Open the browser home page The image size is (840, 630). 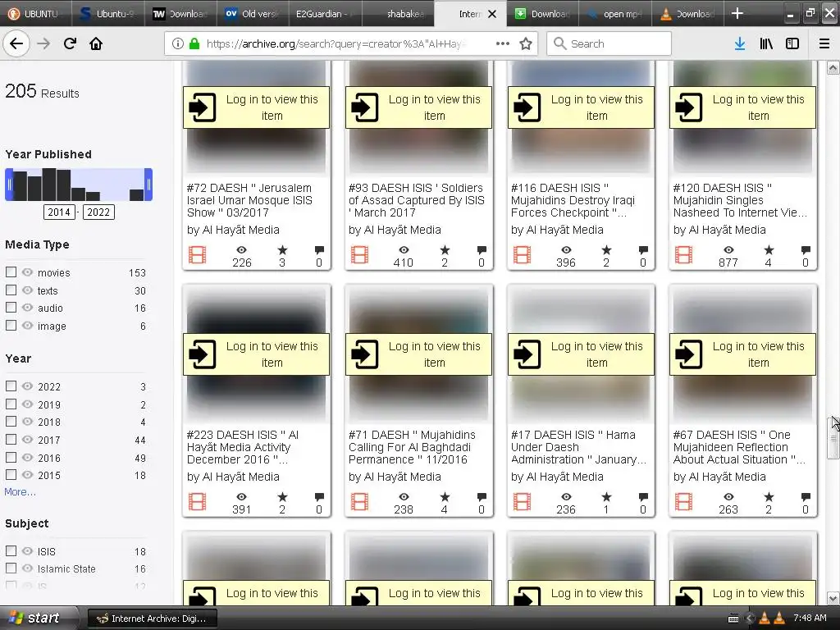tap(96, 43)
